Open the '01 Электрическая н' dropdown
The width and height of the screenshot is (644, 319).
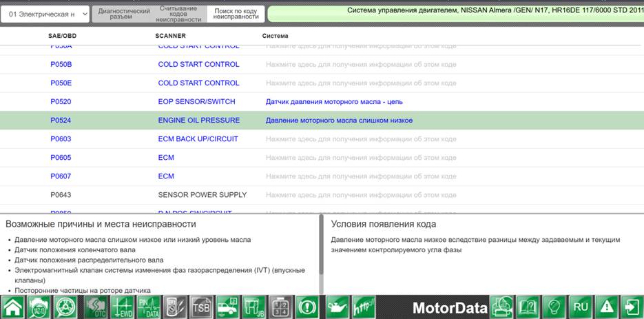(45, 14)
